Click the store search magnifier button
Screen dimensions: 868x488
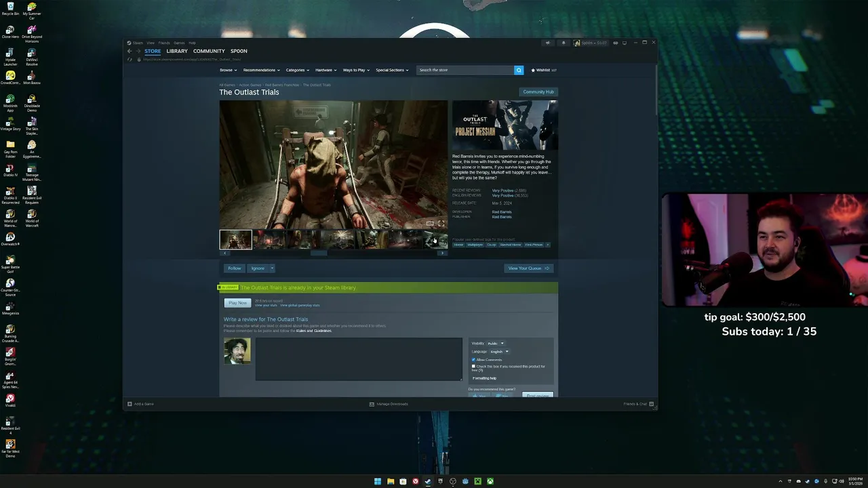pyautogui.click(x=519, y=70)
